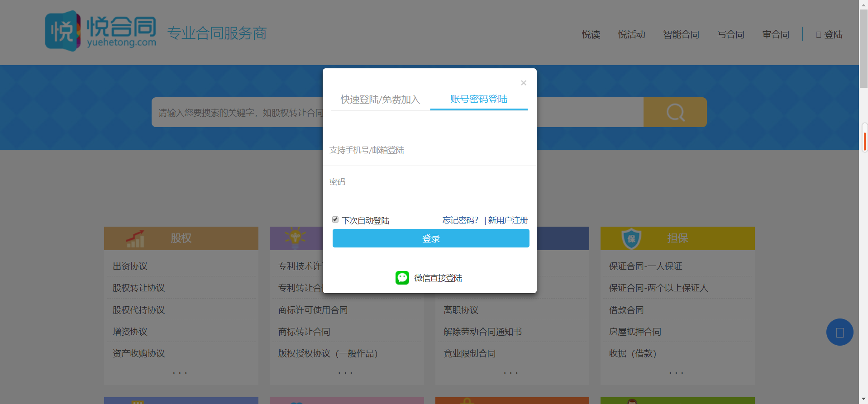Viewport: 868px width, 404px height.
Task: Click the blue 登录 button
Action: [x=431, y=238]
